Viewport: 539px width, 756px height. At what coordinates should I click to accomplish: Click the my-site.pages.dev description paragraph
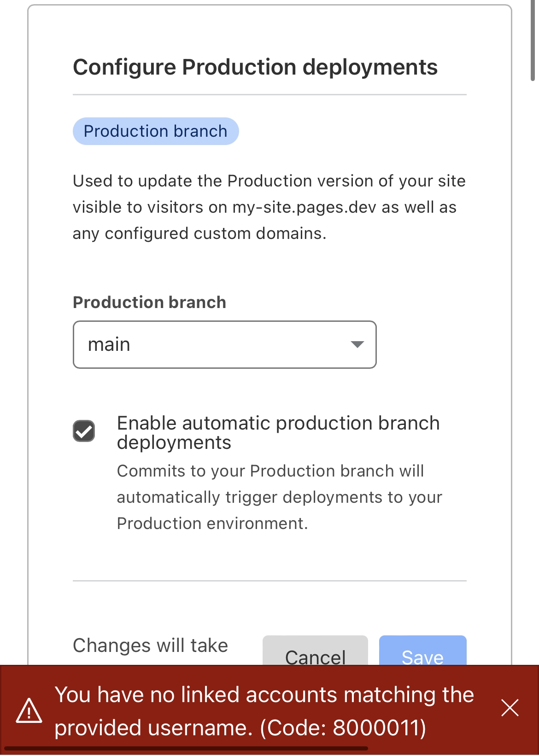coord(269,207)
